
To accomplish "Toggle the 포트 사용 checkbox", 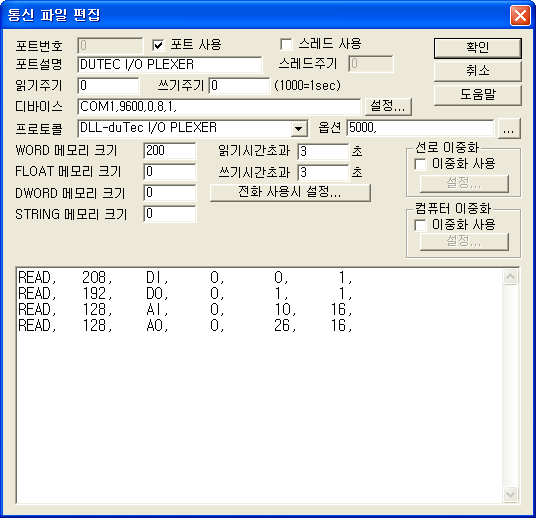I will coord(158,45).
